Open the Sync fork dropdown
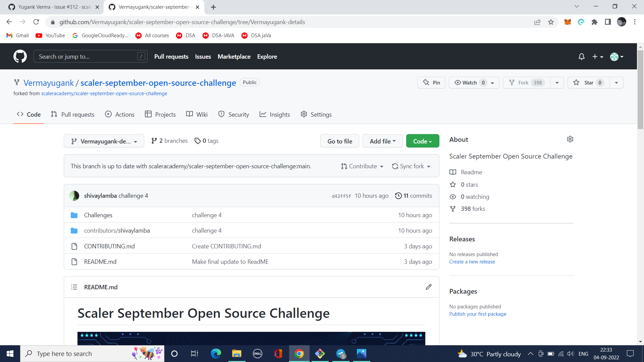The width and height of the screenshot is (644, 362). 411,166
